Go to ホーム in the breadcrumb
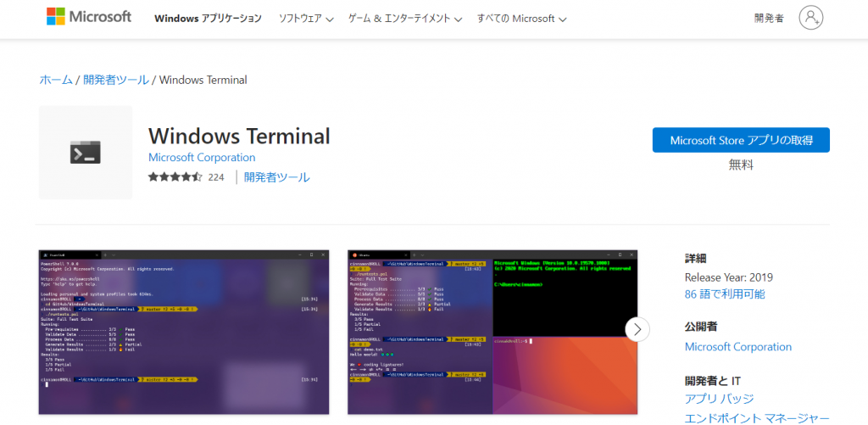Viewport: 868px width, 425px height. [56, 80]
